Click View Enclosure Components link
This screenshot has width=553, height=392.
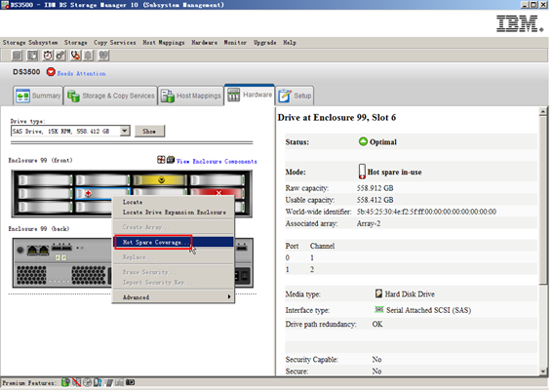pos(217,162)
